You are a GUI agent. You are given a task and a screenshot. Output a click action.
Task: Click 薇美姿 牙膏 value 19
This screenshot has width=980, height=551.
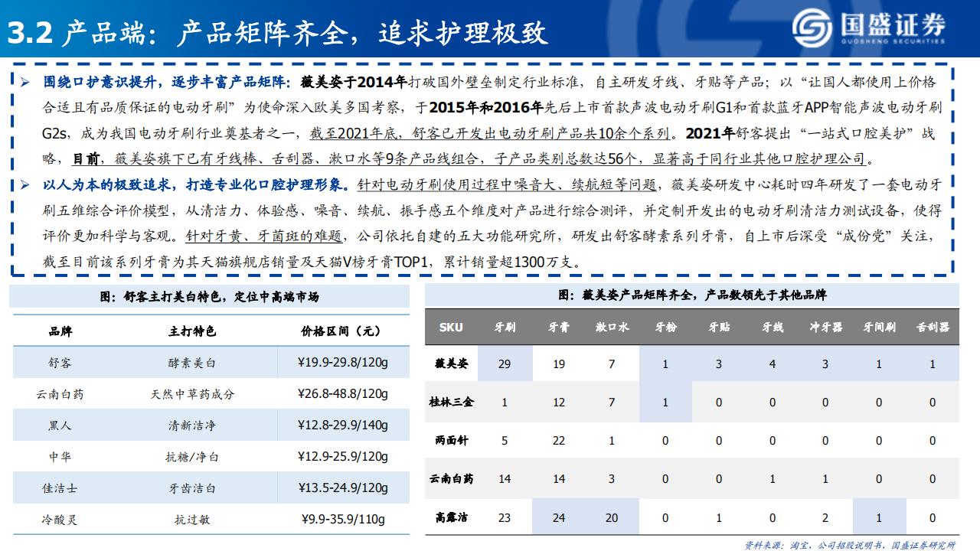558,364
